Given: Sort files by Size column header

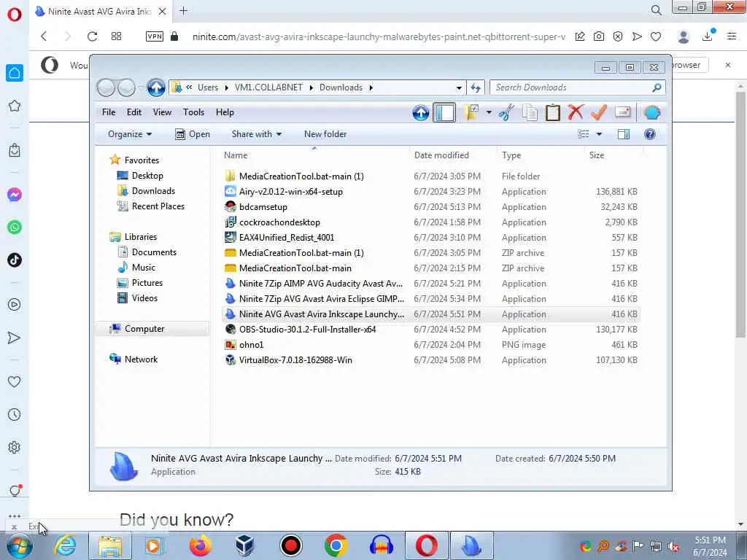Looking at the screenshot, I should pos(597,155).
